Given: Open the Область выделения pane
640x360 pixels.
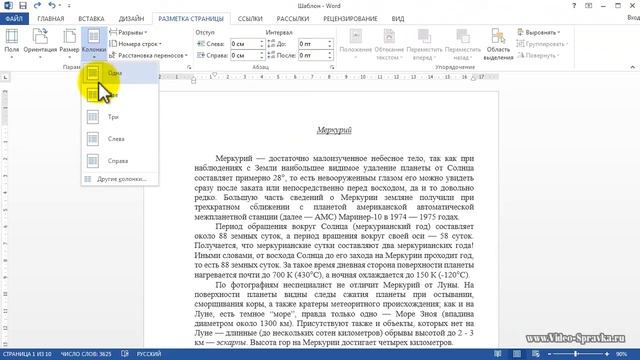Looking at the screenshot, I should pyautogui.click(x=498, y=44).
